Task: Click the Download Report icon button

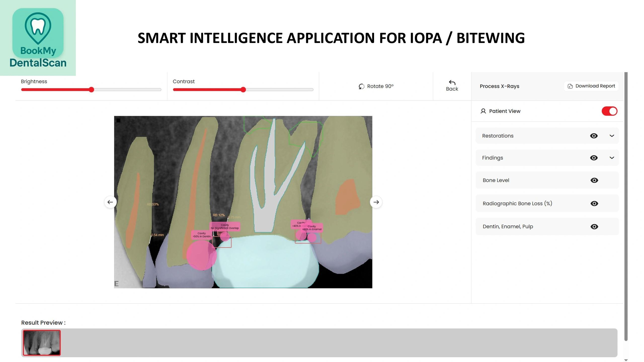Action: [570, 86]
